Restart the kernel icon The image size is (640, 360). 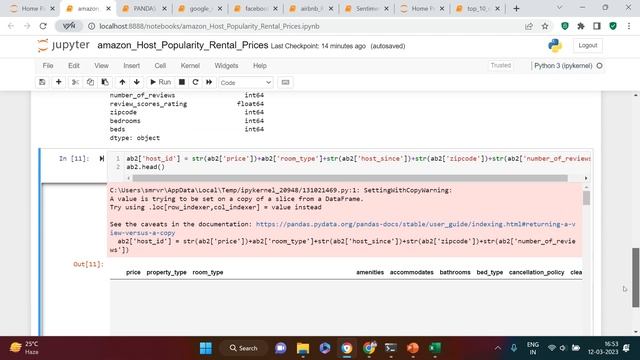(196, 82)
